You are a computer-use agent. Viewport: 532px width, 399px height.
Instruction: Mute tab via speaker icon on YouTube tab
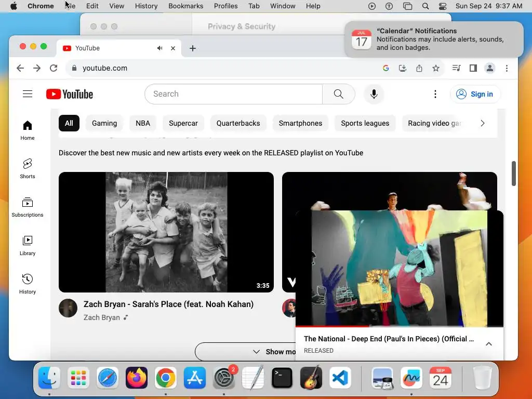[x=160, y=48]
